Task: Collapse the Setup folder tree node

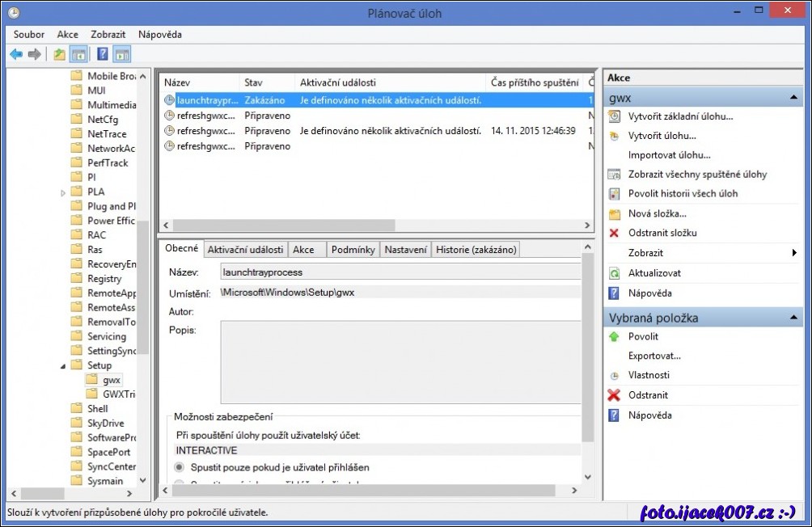Action: [64, 366]
